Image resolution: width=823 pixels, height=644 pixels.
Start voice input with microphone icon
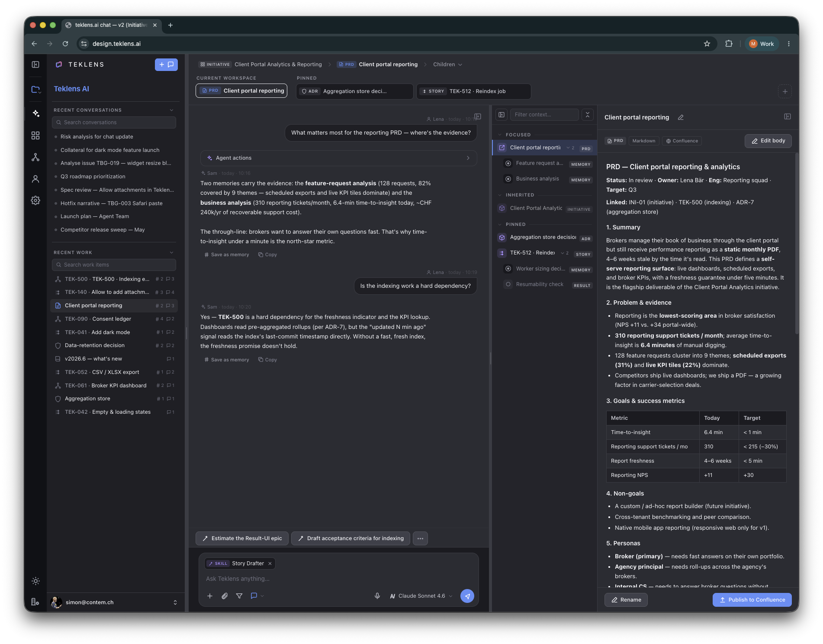[x=377, y=596]
